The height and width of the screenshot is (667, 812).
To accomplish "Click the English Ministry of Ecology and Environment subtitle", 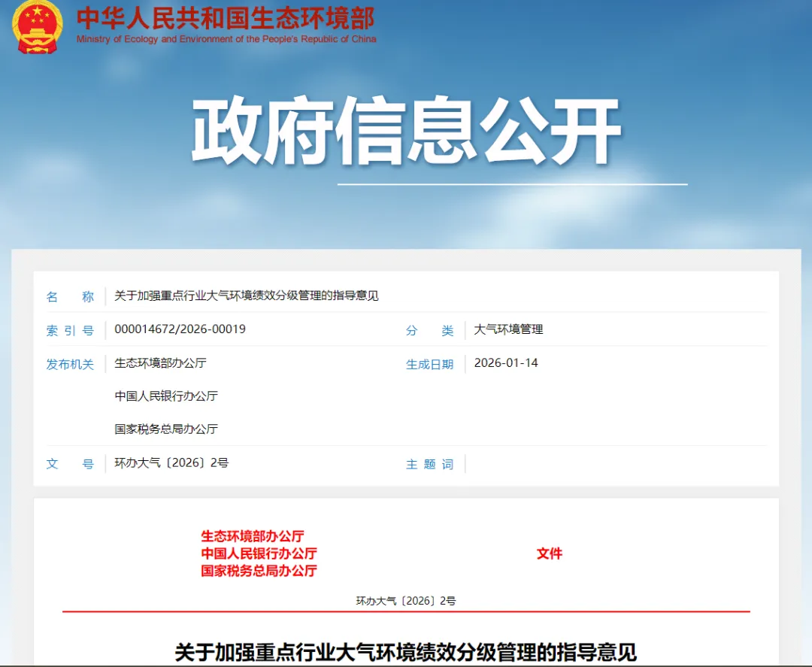I will click(226, 39).
